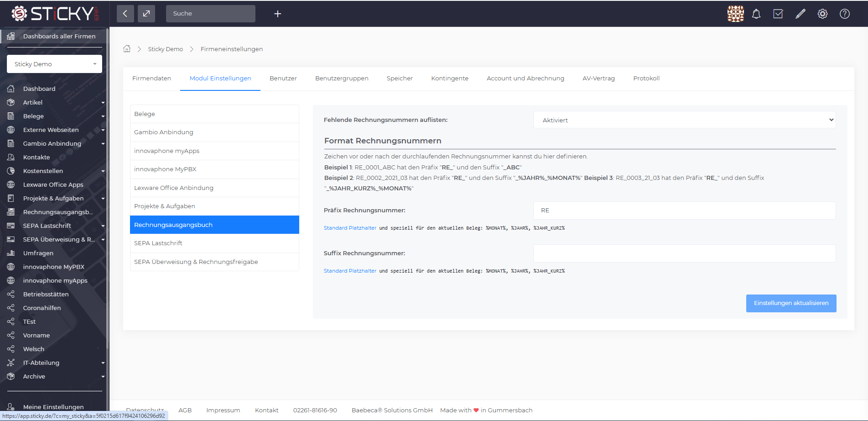
Task: Open the Kontakt footer link
Action: (266, 410)
